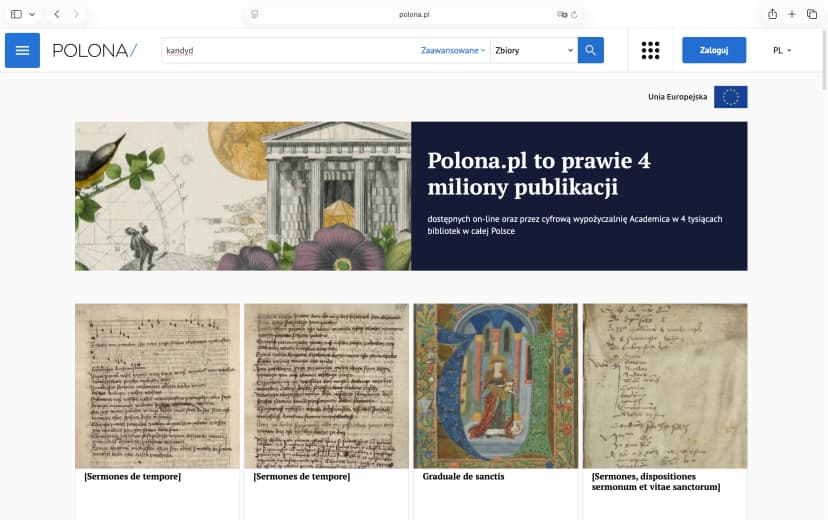828x520 pixels.
Task: Click the banner collage image with temple
Action: point(243,196)
